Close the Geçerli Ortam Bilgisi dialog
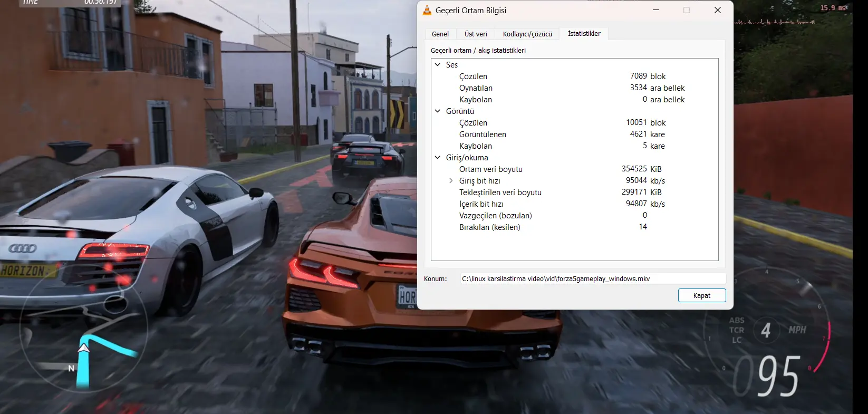868x414 pixels. pos(718,10)
